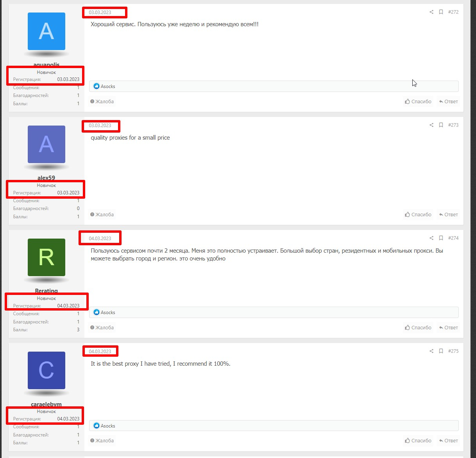Viewport: 476px width, 458px height.
Task: Thank aquapolis post with Спасибо
Action: pos(418,102)
